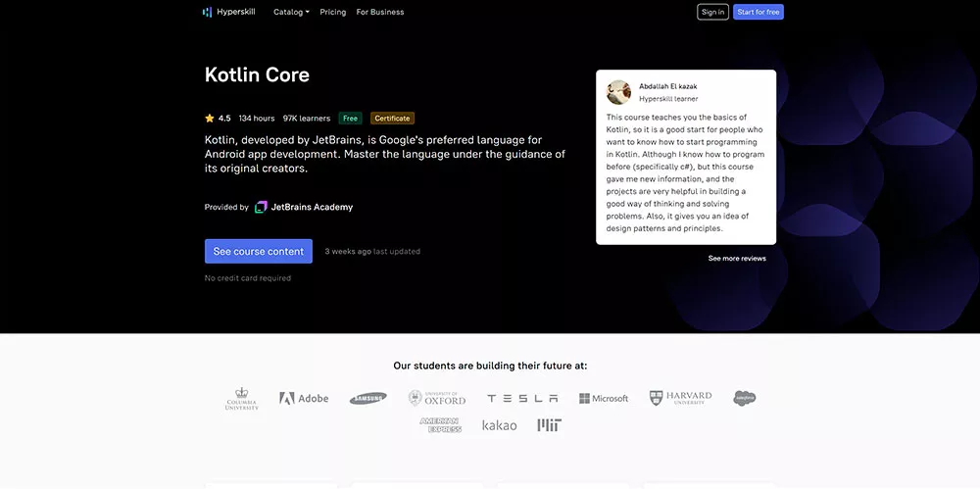Click the American Express logo
The height and width of the screenshot is (489, 980).
[x=441, y=425]
